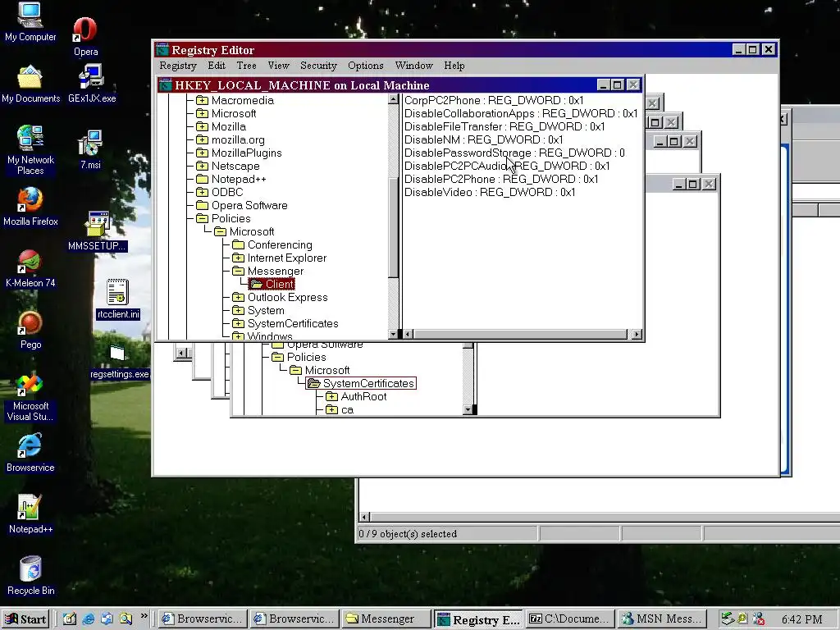Click the back window tree scroll down arrow
Image resolution: width=840 pixels, height=630 pixels.
[x=468, y=410]
